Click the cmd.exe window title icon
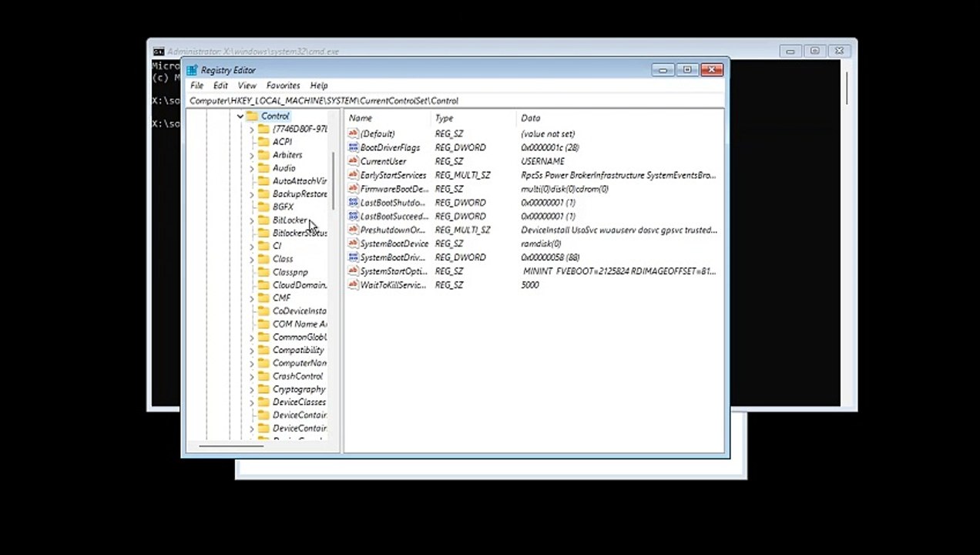 point(158,52)
